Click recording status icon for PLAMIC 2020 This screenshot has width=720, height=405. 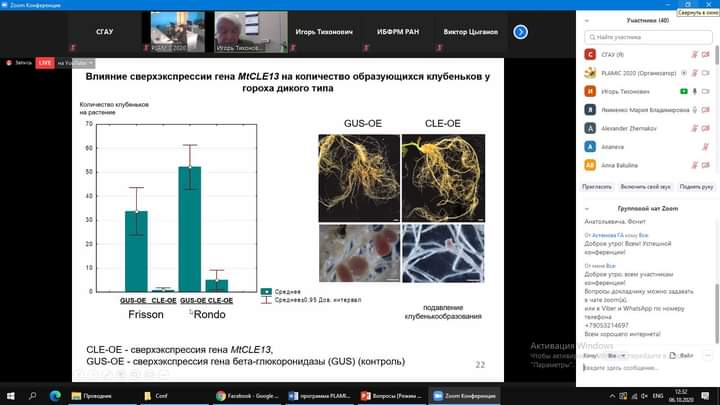click(x=684, y=73)
